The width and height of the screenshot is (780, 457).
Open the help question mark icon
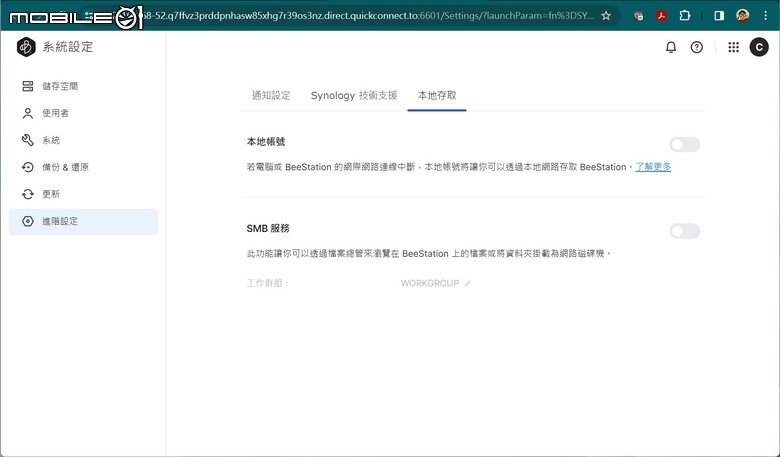tap(696, 47)
